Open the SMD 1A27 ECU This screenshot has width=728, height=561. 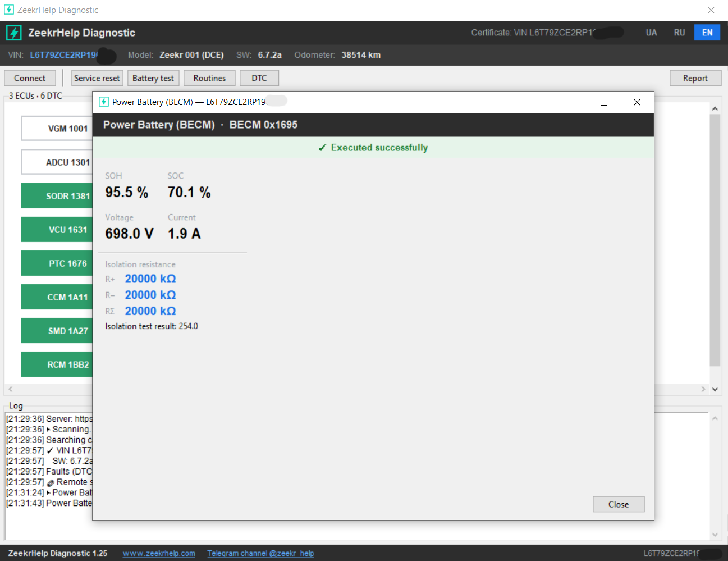(x=57, y=331)
